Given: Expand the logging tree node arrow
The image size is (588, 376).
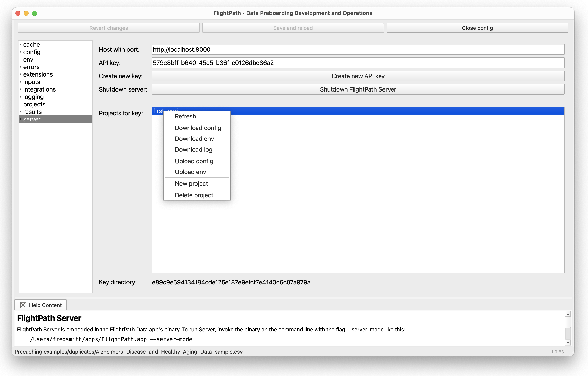Looking at the screenshot, I should 20,97.
